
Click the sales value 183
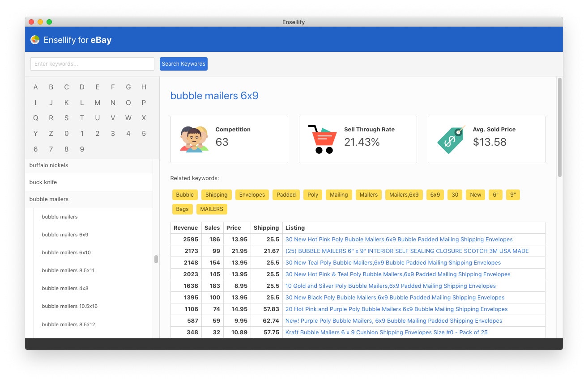click(x=215, y=286)
